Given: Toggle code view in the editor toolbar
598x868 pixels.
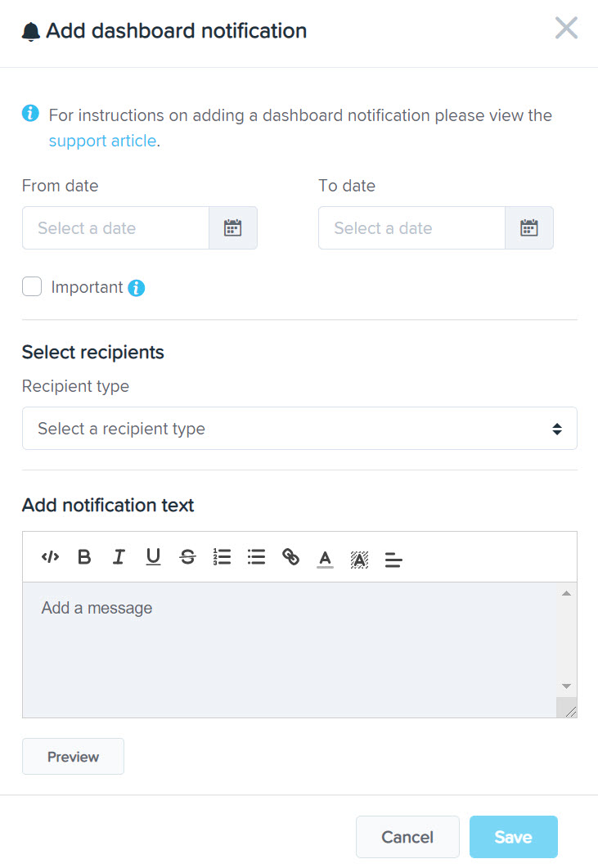Looking at the screenshot, I should [51, 557].
